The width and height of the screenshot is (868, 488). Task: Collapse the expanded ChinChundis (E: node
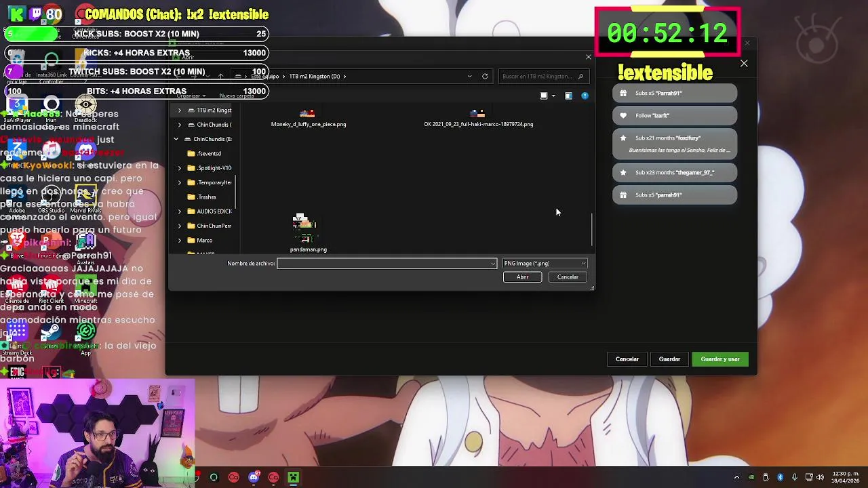click(x=176, y=139)
